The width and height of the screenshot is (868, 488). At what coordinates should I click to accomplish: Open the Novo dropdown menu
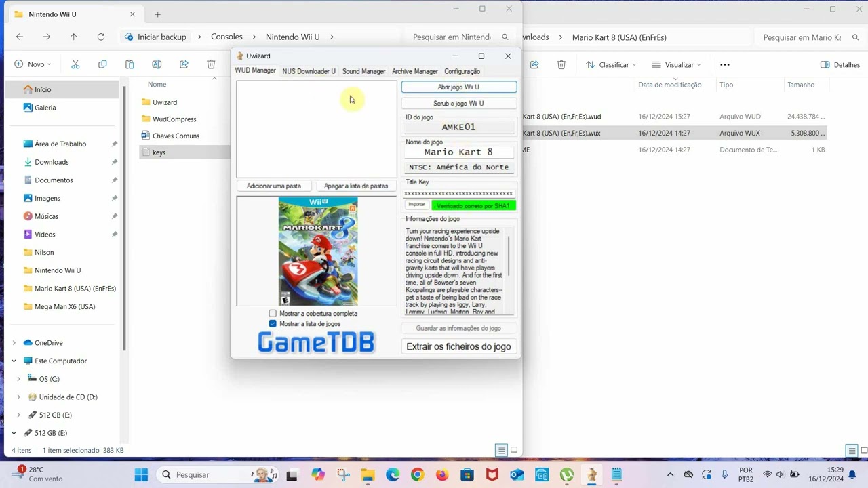(33, 64)
